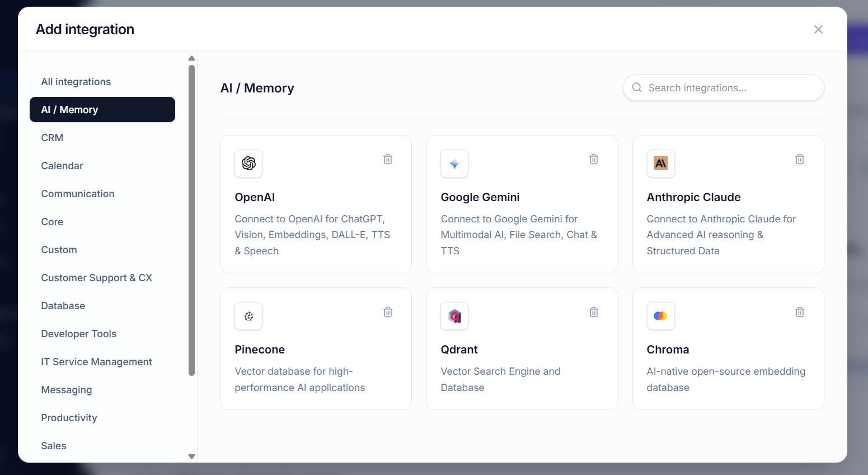Delete the OpenAI integration via trash icon
This screenshot has width=868, height=475.
(388, 159)
